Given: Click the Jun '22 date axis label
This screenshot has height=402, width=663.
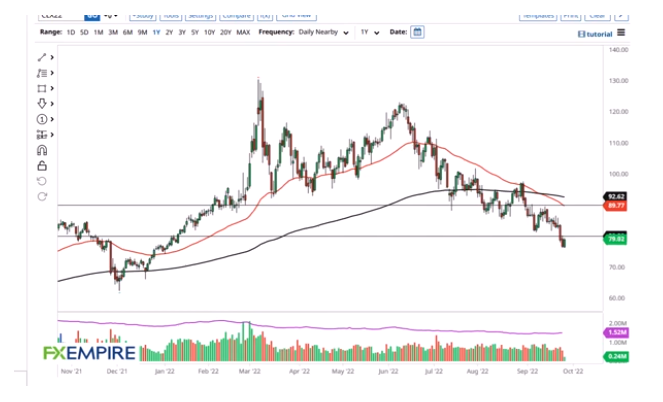Looking at the screenshot, I should click(x=388, y=372).
